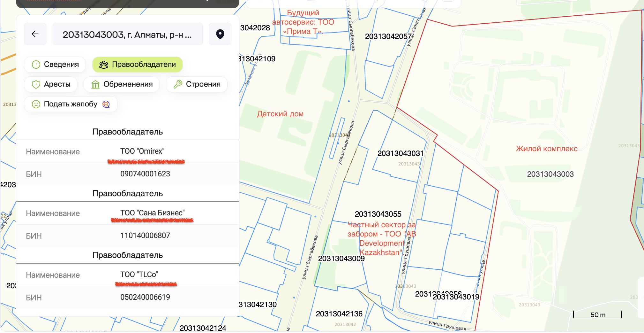Viewport: 644px width, 333px height.
Task: Click BIN value 090740001623
Action: [x=145, y=174]
